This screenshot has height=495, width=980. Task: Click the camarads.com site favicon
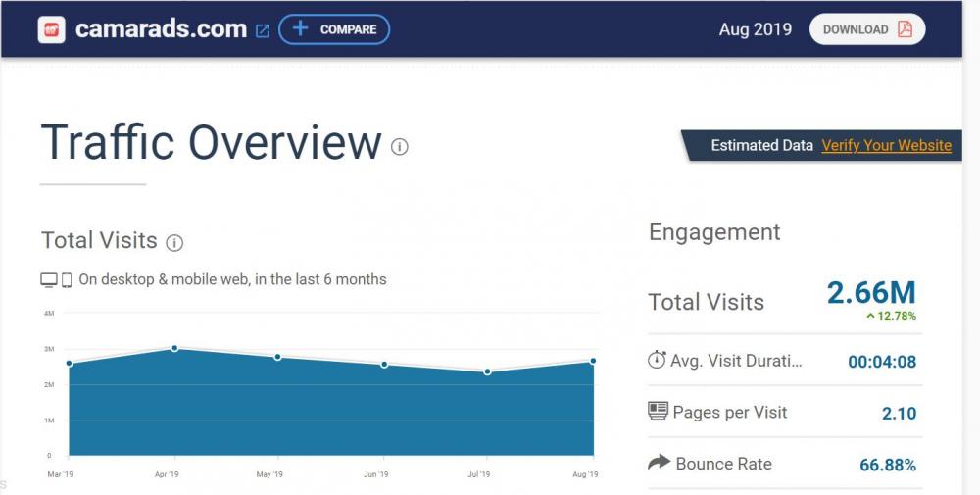click(x=51, y=29)
